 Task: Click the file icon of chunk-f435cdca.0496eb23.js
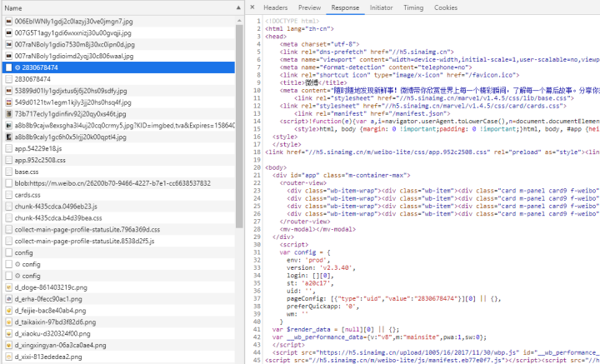coord(9,207)
